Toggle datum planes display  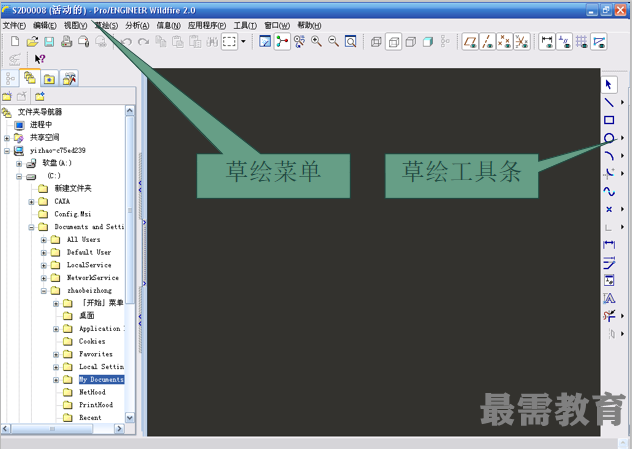[x=470, y=42]
